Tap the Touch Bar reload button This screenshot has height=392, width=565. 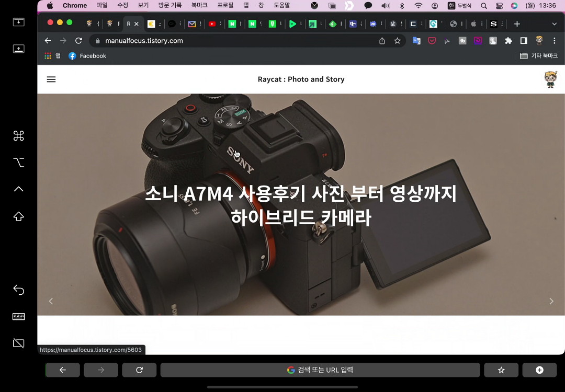[x=139, y=370]
